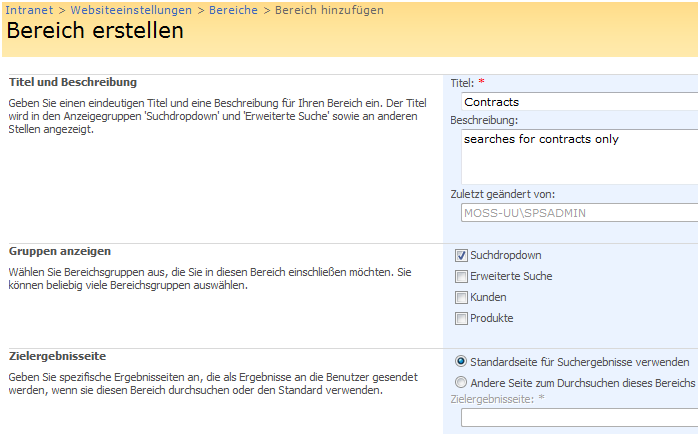Check the Kunden checkbox
Viewport: 700px width, 436px height.
pyautogui.click(x=461, y=297)
